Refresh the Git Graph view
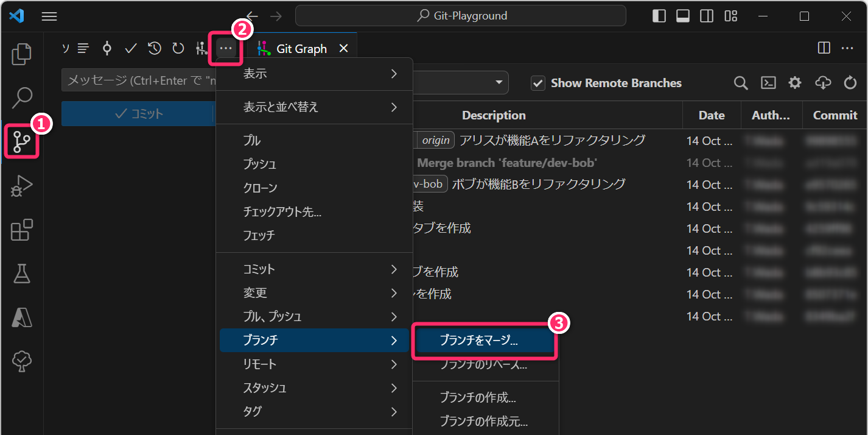This screenshot has width=868, height=435. click(x=850, y=83)
